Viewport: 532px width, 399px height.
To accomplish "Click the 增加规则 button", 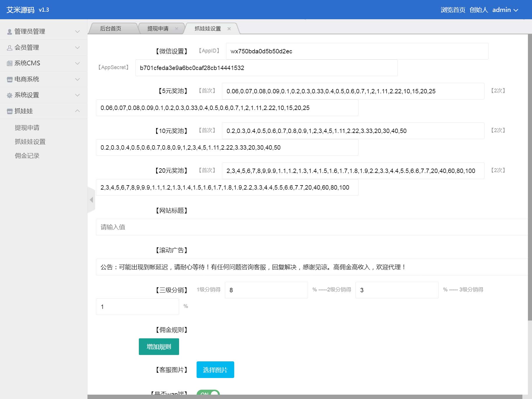I will [x=159, y=346].
